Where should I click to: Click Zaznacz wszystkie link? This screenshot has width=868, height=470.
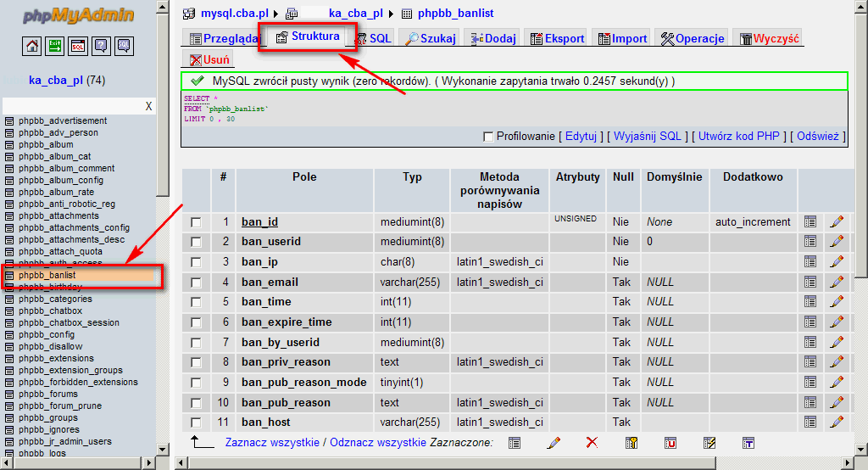272,442
